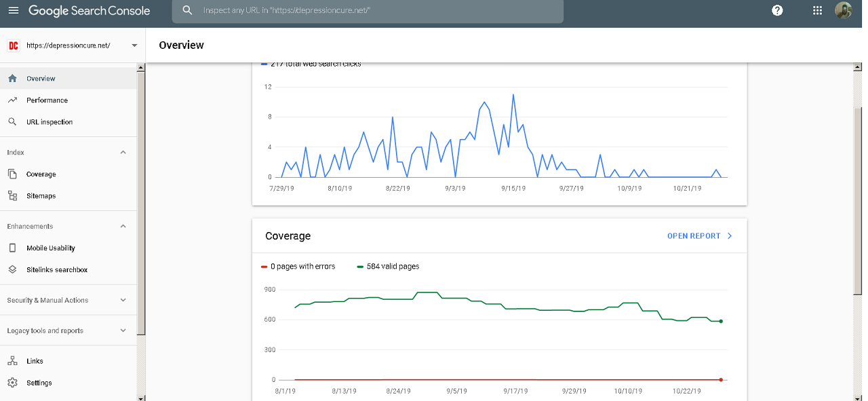Open Settings in sidebar
This screenshot has width=868, height=401.
(68, 383)
